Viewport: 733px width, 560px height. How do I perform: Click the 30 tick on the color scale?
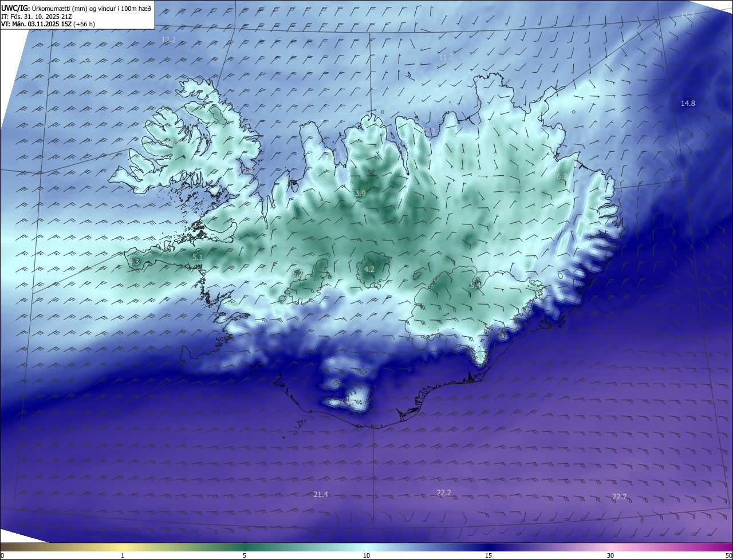click(x=610, y=555)
